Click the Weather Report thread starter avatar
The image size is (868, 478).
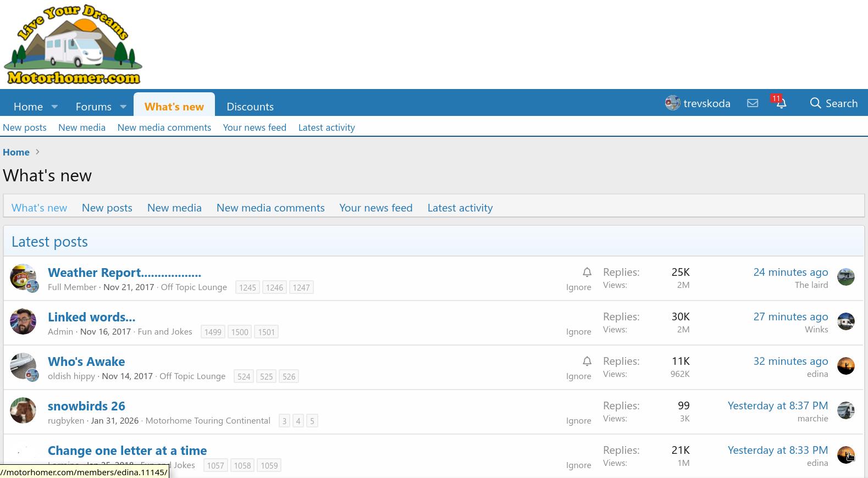(x=23, y=277)
